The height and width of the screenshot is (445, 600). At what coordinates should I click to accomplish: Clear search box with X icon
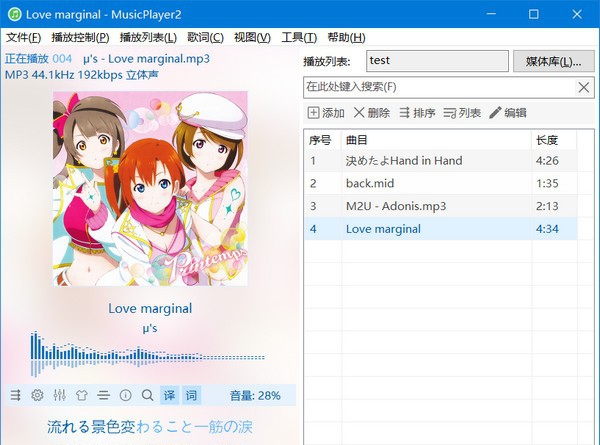pyautogui.click(x=584, y=87)
